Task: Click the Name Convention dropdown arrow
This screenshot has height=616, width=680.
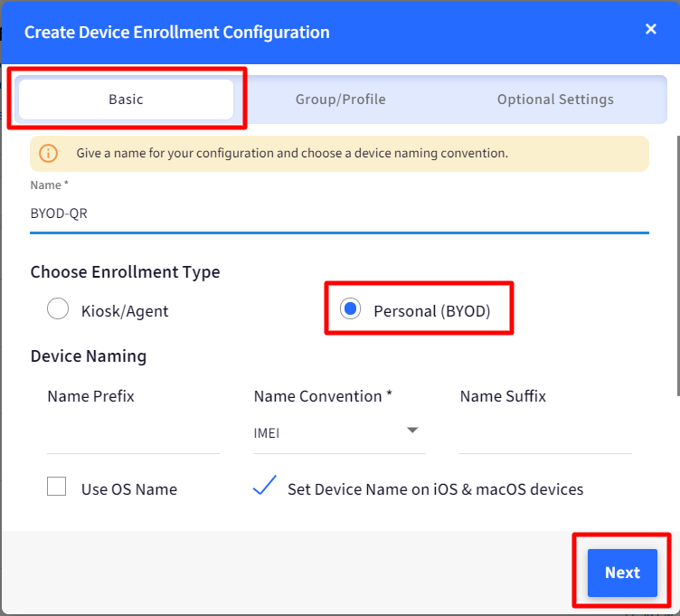Action: point(412,430)
